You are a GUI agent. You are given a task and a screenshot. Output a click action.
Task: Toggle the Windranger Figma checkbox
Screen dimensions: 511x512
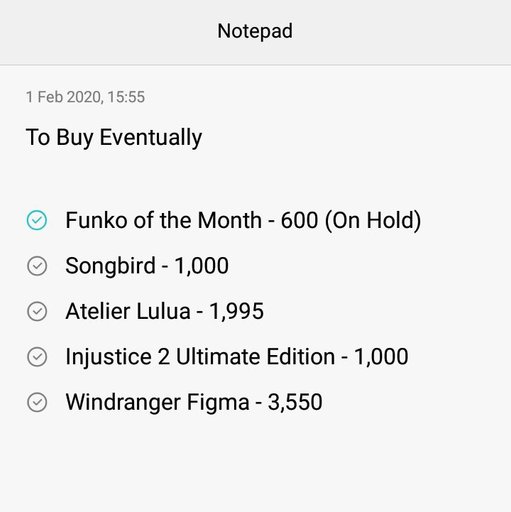pyautogui.click(x=37, y=402)
